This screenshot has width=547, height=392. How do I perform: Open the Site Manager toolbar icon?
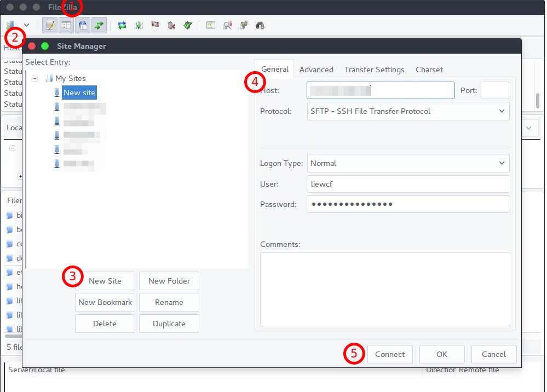(10, 25)
